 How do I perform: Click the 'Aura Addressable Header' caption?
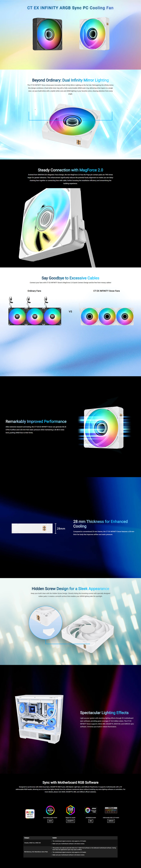pyautogui.click(x=50, y=817)
